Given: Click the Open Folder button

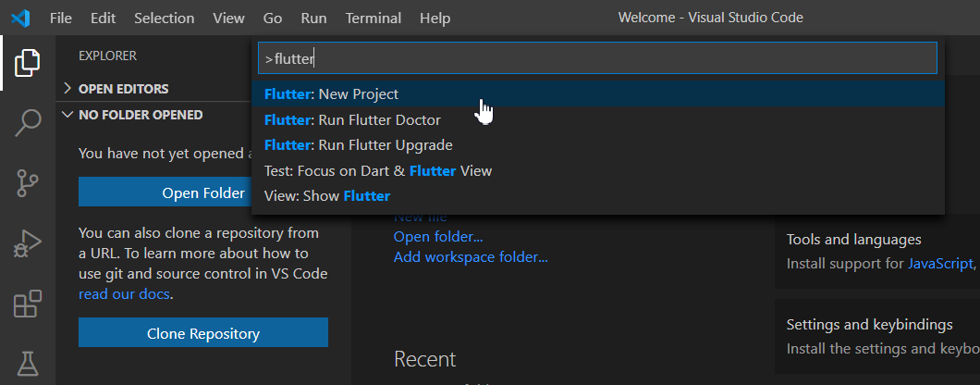Looking at the screenshot, I should [165, 192].
